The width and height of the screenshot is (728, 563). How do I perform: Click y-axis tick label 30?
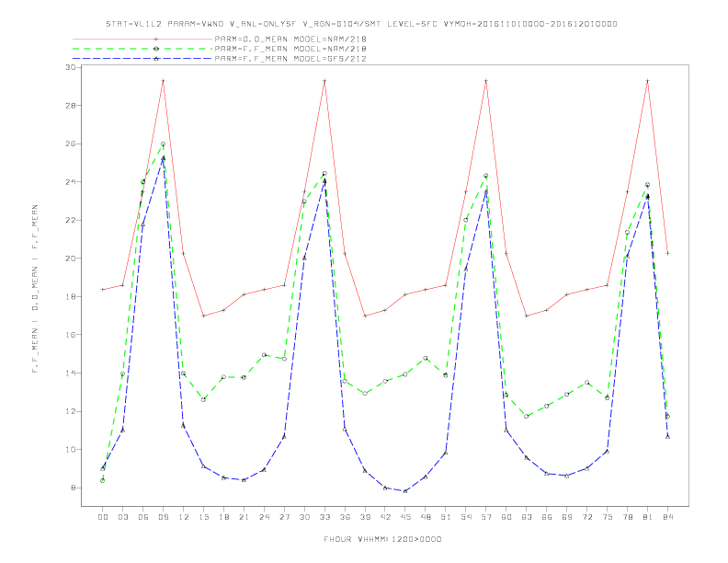click(x=71, y=67)
